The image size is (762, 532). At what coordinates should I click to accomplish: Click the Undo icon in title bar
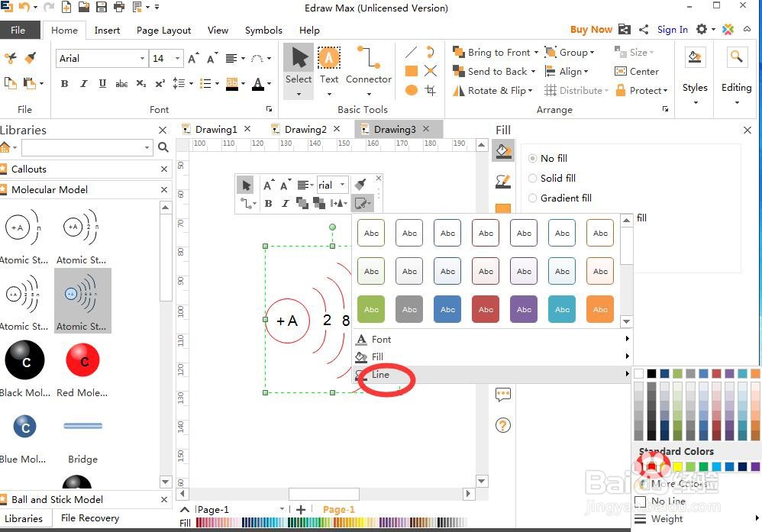point(24,7)
